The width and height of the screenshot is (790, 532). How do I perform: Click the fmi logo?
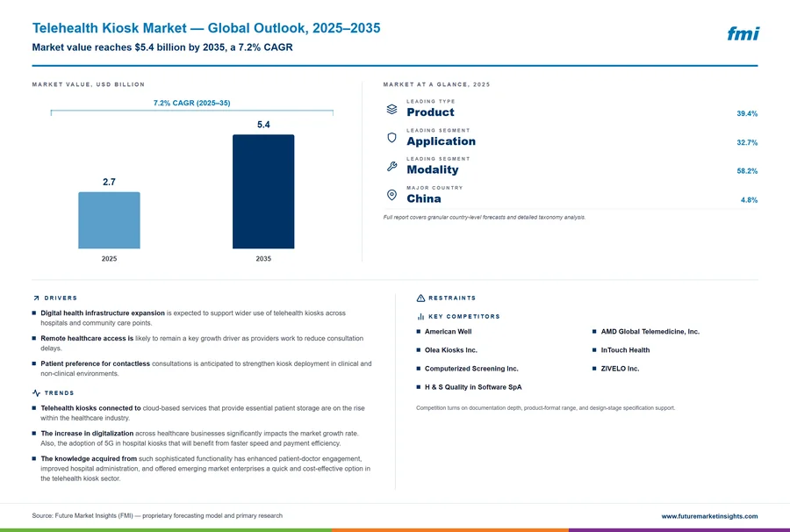743,33
